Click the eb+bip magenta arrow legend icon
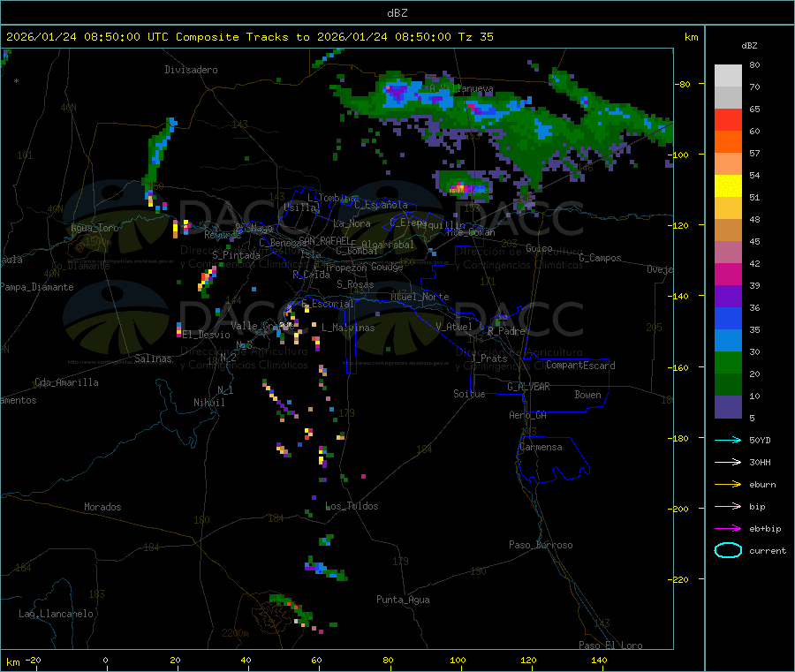Viewport: 795px width, 672px height. pos(728,528)
